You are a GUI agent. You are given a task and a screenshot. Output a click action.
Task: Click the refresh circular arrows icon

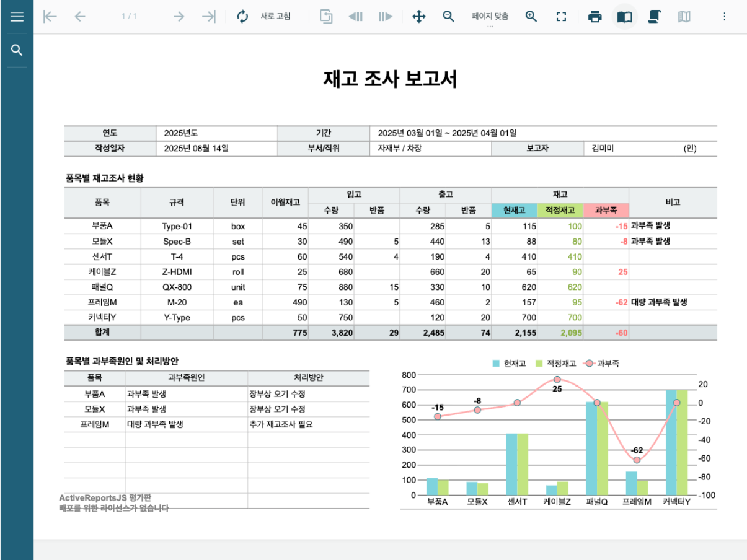pyautogui.click(x=243, y=17)
